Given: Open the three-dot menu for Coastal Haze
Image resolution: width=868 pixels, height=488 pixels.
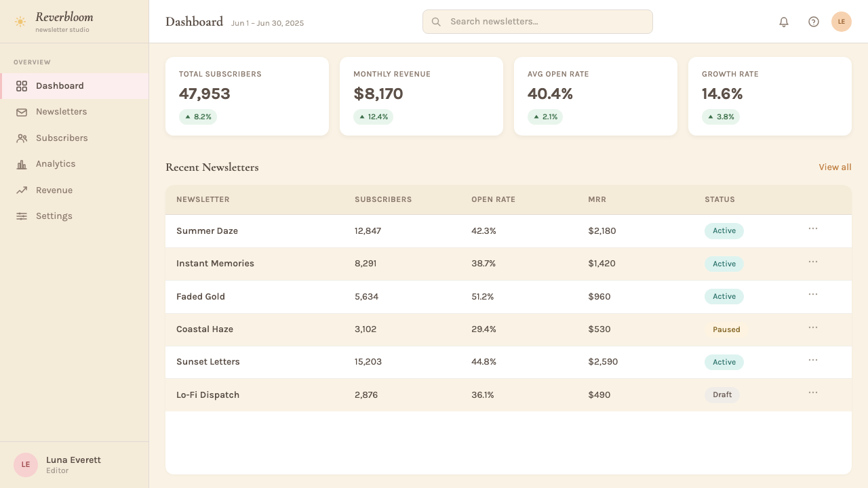Looking at the screenshot, I should (813, 327).
